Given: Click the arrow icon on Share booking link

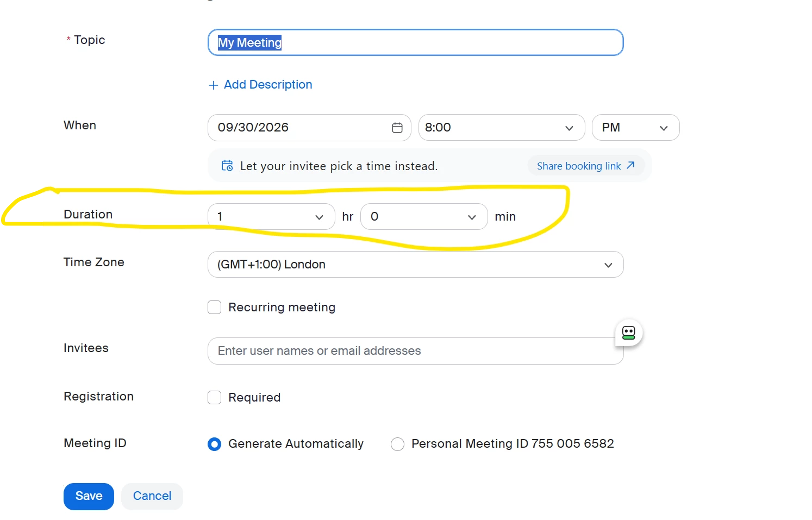Looking at the screenshot, I should click(630, 165).
